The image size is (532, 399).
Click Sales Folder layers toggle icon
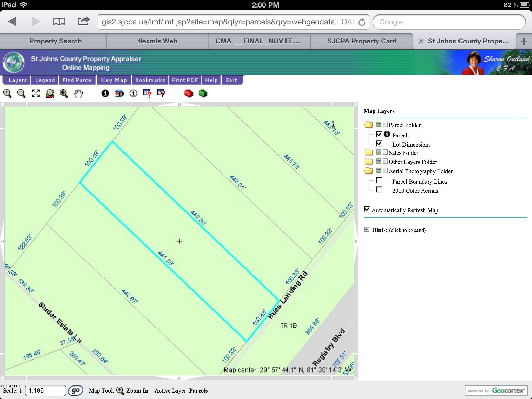click(379, 152)
